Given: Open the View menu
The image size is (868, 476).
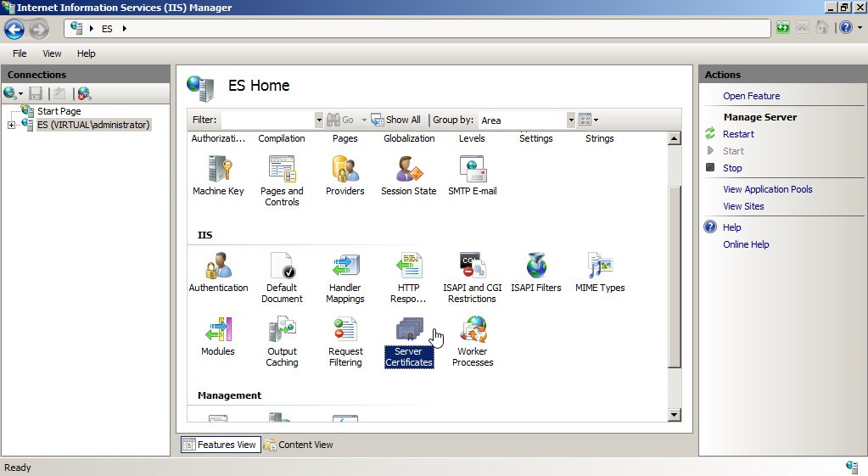Looking at the screenshot, I should tap(52, 53).
